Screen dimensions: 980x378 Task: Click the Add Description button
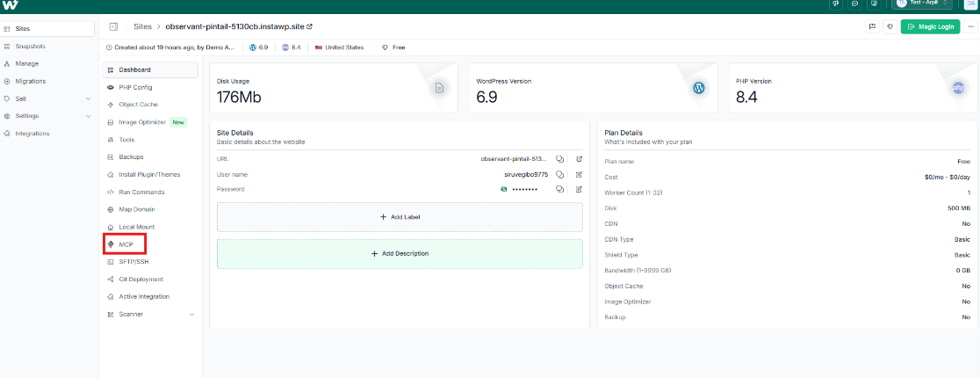point(400,254)
